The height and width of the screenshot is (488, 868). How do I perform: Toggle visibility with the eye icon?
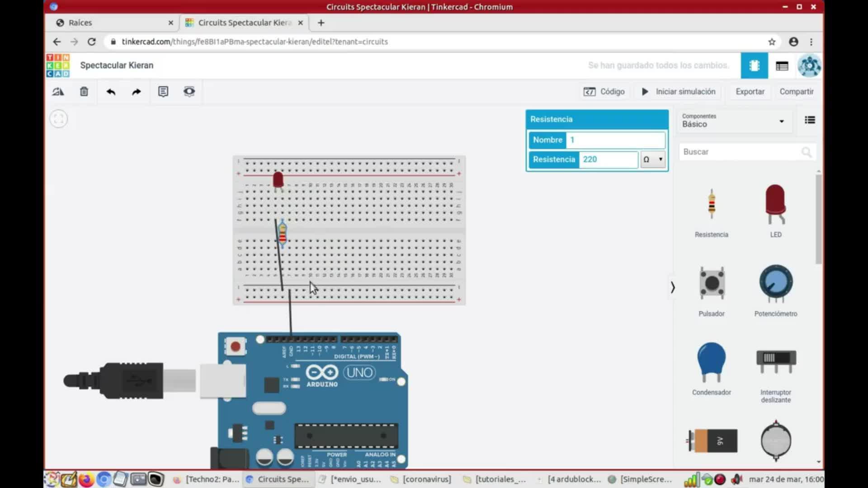189,92
